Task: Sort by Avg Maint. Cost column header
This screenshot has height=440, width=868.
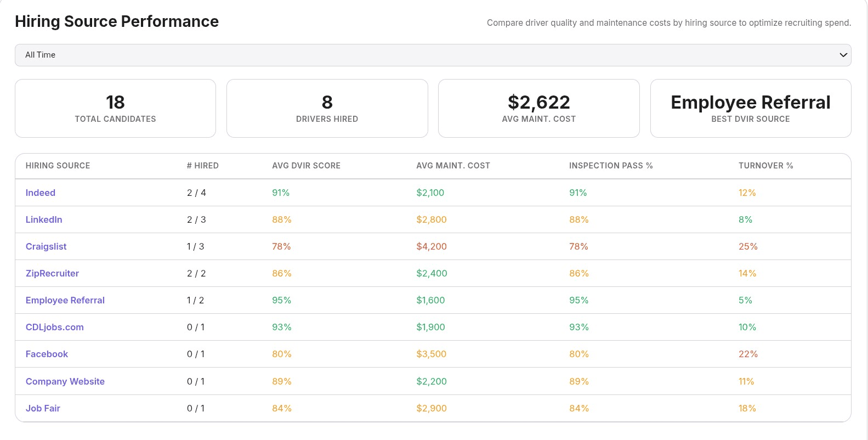Action: click(x=453, y=166)
